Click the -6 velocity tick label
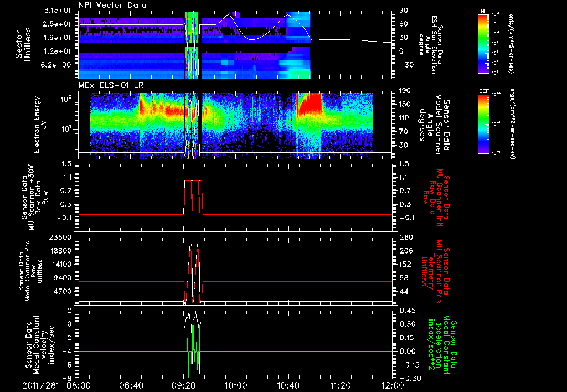The image size is (567, 392). pos(67,365)
